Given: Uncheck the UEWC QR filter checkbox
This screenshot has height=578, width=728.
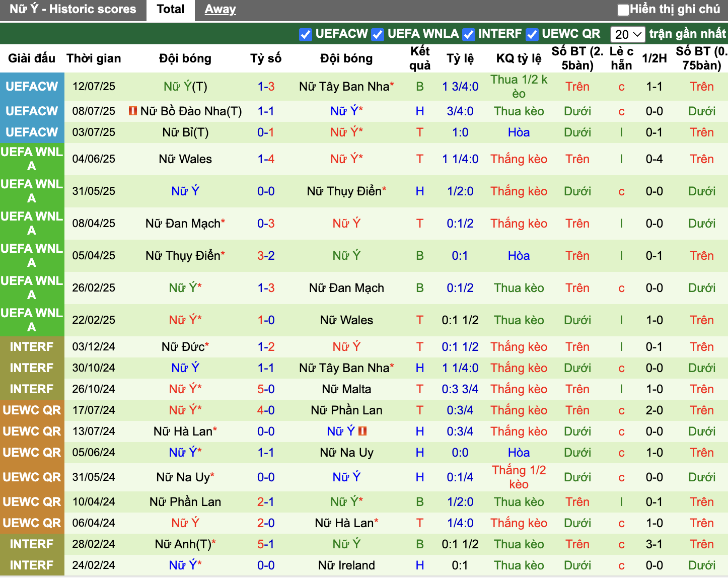Looking at the screenshot, I should (x=532, y=34).
